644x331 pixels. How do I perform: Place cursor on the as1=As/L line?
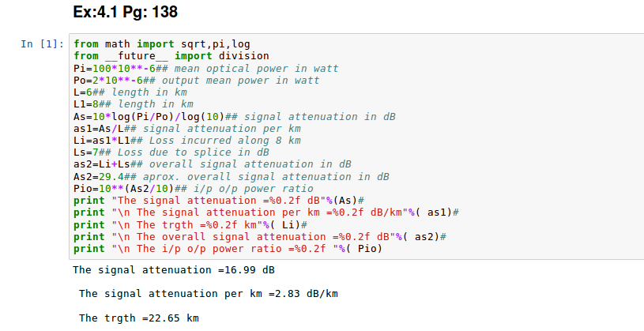pyautogui.click(x=186, y=129)
